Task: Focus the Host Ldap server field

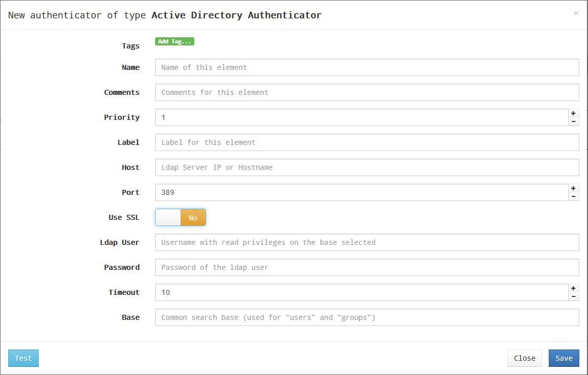Action: (x=367, y=167)
